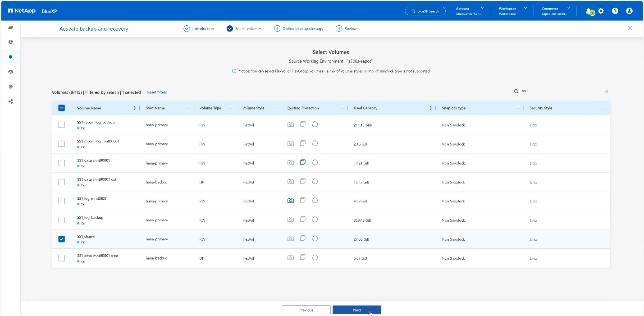644x316 pixels.
Task: Click replication icon for SS1_data_mnt00001 row
Action: (303, 162)
